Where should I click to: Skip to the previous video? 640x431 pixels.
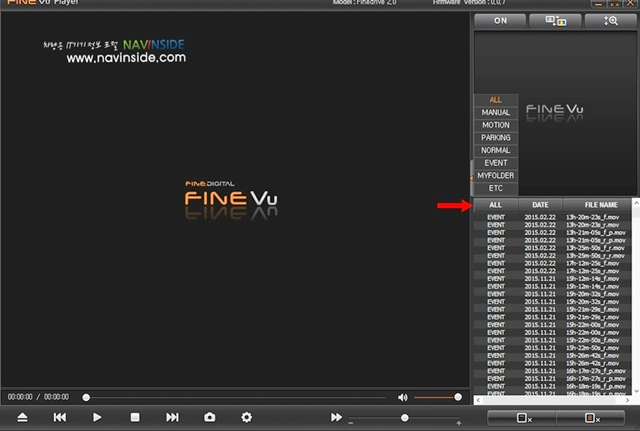(60, 417)
